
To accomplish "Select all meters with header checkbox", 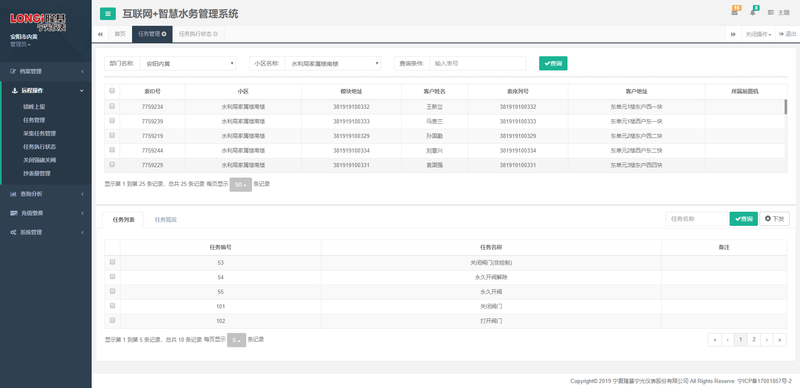I will click(x=112, y=91).
